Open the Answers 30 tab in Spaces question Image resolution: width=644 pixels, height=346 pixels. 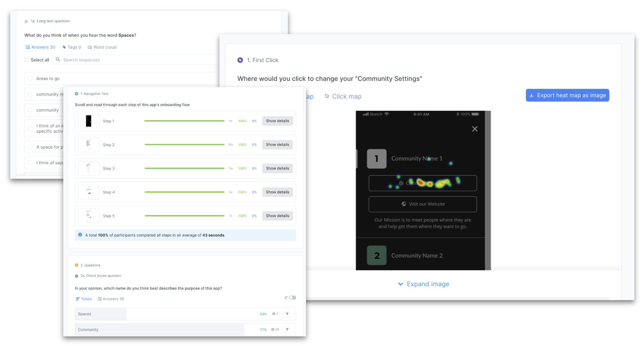40,47
